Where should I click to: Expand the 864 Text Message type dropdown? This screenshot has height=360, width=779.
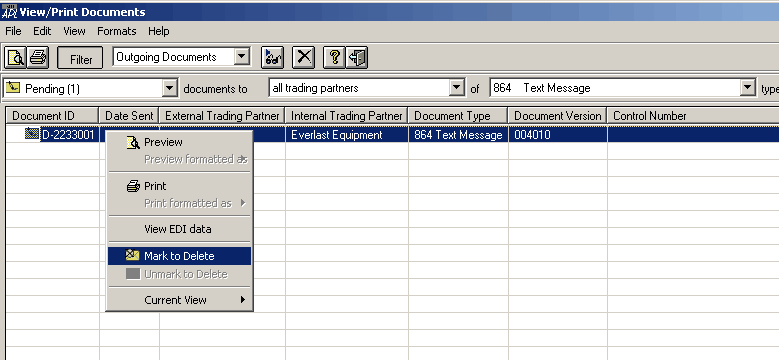tap(747, 88)
